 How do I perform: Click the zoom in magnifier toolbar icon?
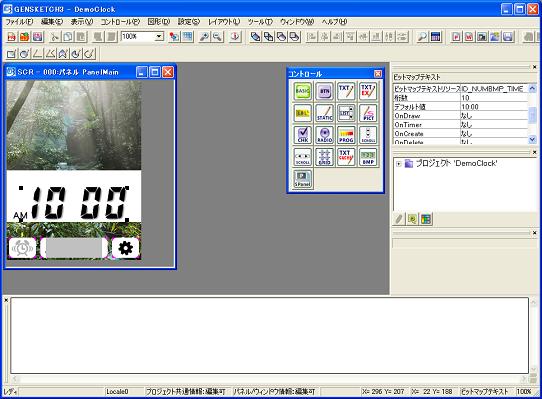[x=204, y=36]
